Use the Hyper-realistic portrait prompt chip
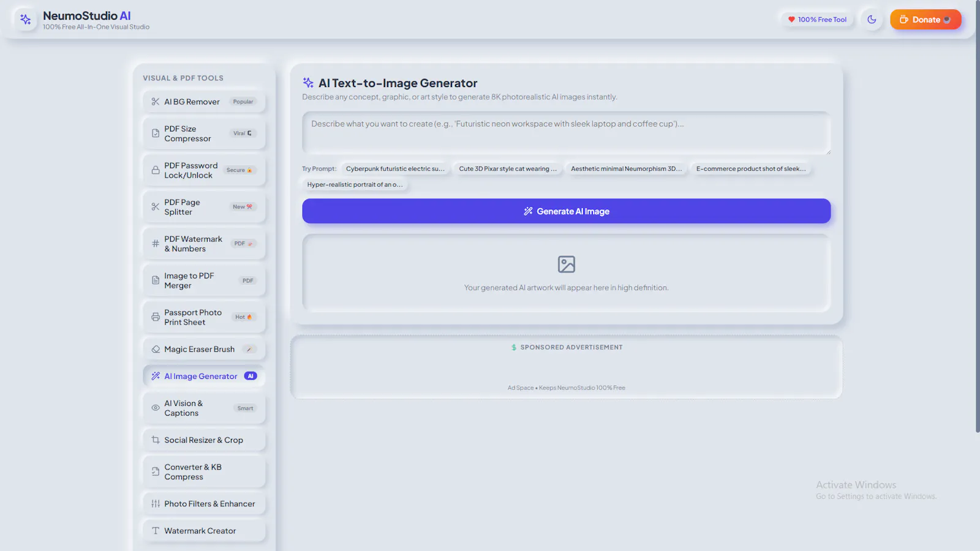Screen dimensions: 980x551 pyautogui.click(x=355, y=184)
